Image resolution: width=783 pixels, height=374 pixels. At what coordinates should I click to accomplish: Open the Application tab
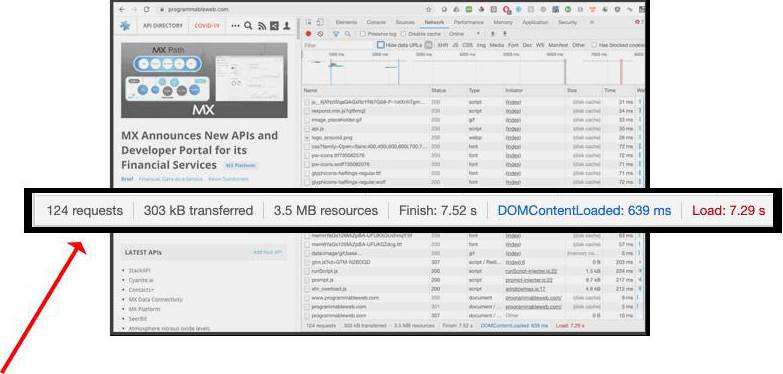point(535,22)
